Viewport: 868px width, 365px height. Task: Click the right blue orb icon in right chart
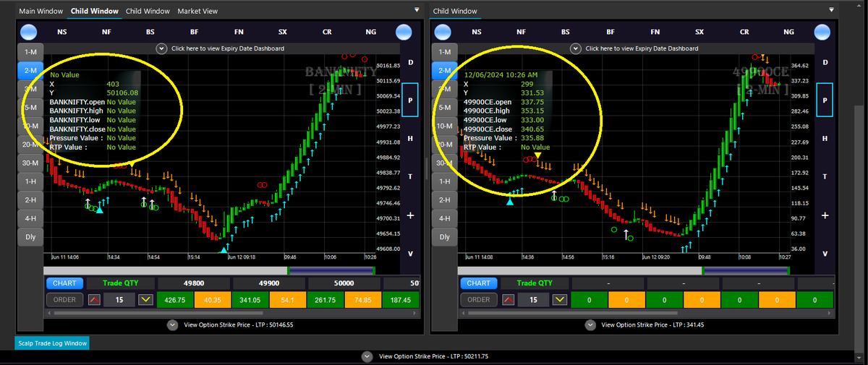823,32
